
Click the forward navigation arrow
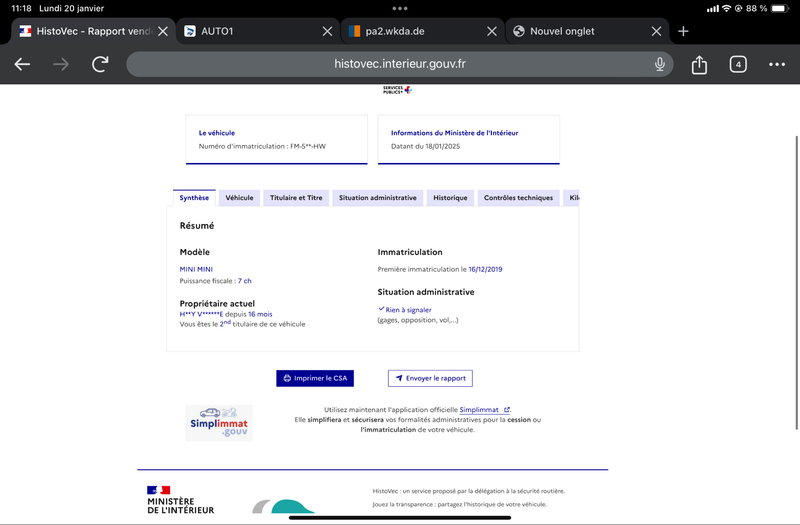pyautogui.click(x=61, y=64)
